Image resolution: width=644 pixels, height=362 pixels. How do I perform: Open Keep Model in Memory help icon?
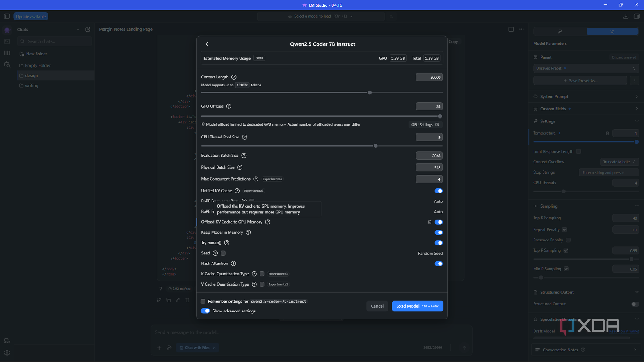248,232
